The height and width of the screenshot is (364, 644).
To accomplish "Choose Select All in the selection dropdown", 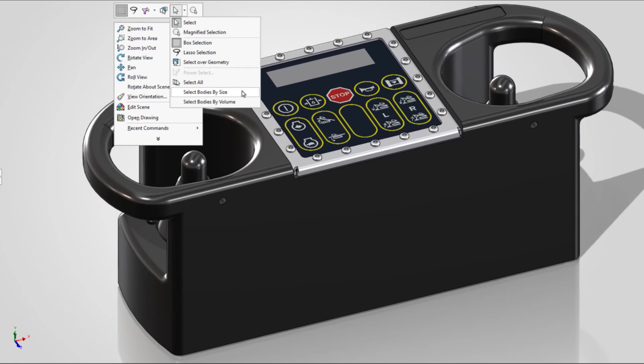I will click(193, 83).
